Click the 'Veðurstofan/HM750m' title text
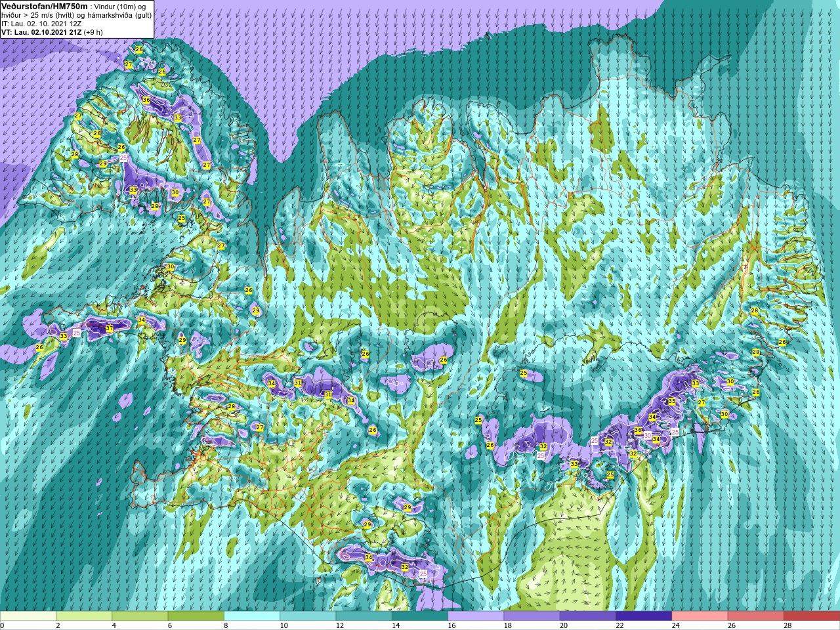This screenshot has height=630, width=840. click(44, 6)
